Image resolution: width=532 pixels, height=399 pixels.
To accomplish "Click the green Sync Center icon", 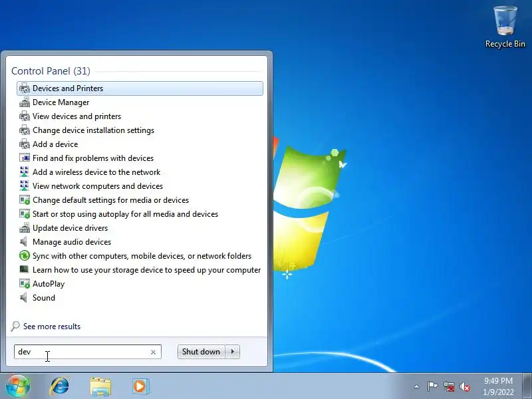I will click(25, 255).
